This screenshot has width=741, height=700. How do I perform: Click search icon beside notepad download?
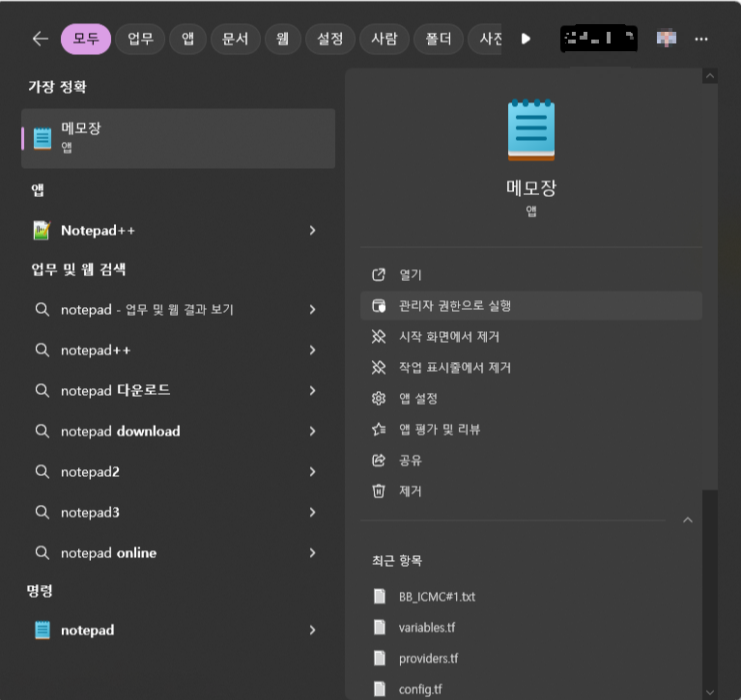coord(43,432)
